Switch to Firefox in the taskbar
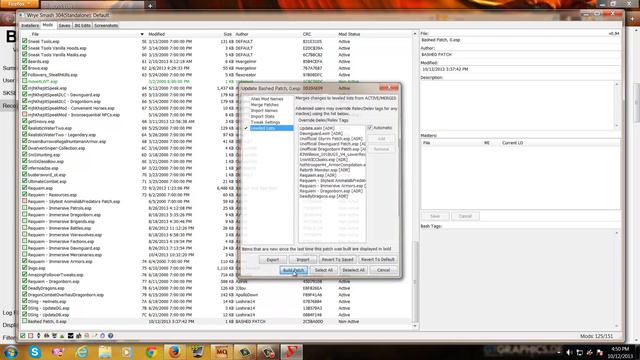The width and height of the screenshot is (640, 360). [175, 352]
